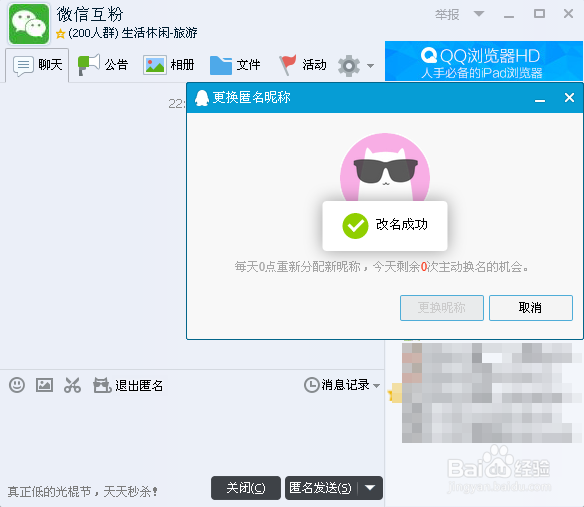
Task: Click 退出匿名 to exit anonymous mode
Action: point(139,386)
